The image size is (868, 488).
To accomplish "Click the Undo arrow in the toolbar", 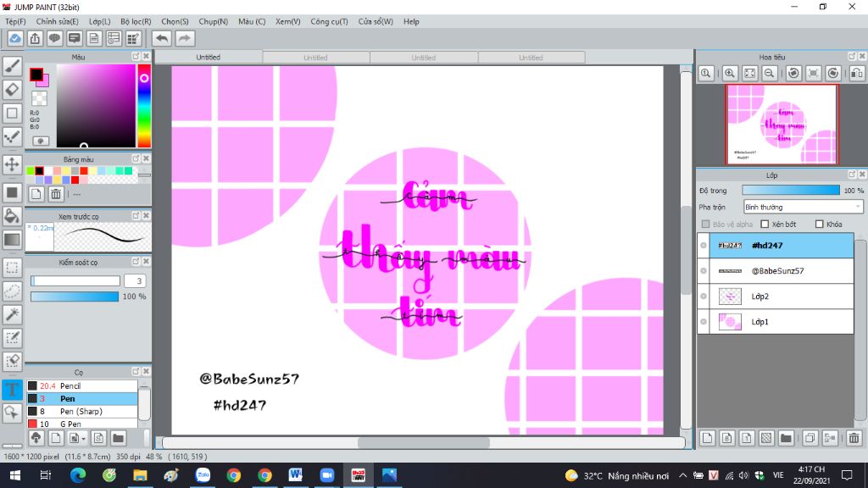I will pos(162,38).
